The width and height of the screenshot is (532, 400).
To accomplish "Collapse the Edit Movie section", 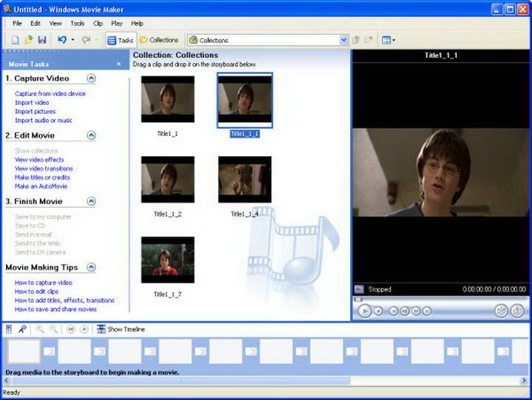I will pos(91,135).
